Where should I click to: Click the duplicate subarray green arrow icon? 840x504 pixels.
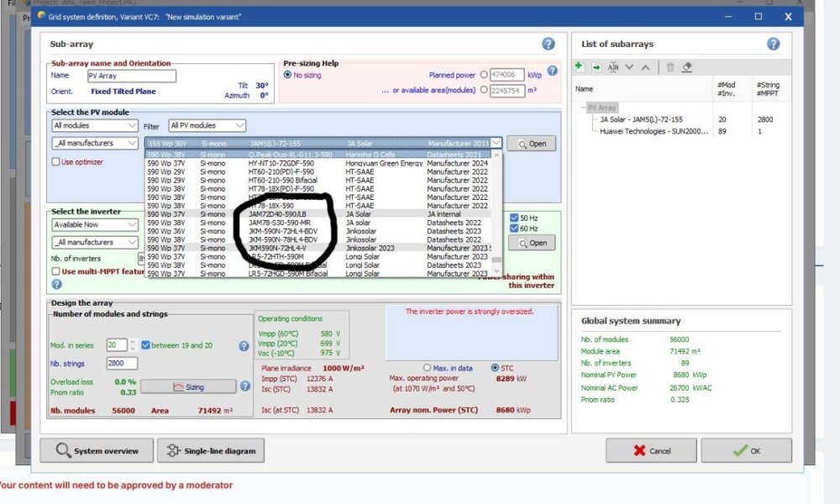click(x=596, y=67)
